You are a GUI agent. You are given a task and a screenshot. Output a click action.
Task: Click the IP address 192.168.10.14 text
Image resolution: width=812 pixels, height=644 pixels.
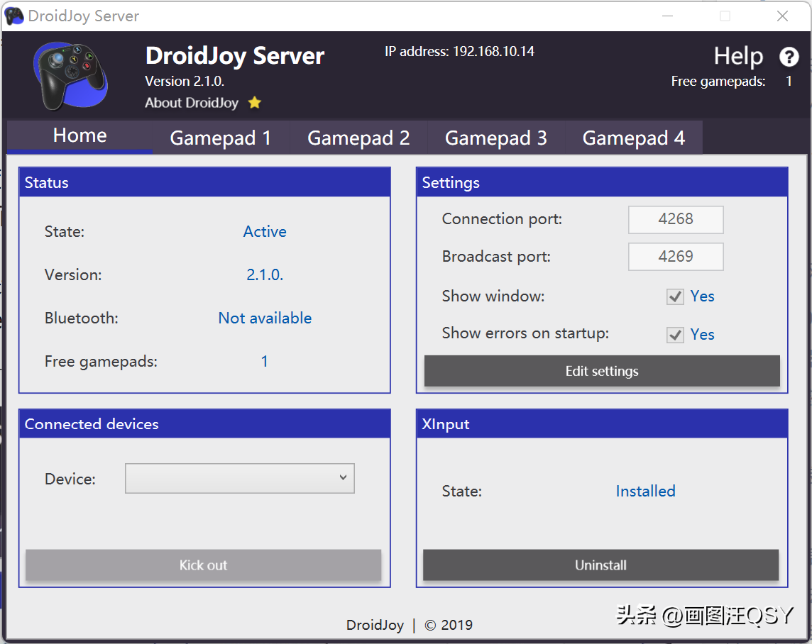pyautogui.click(x=459, y=51)
